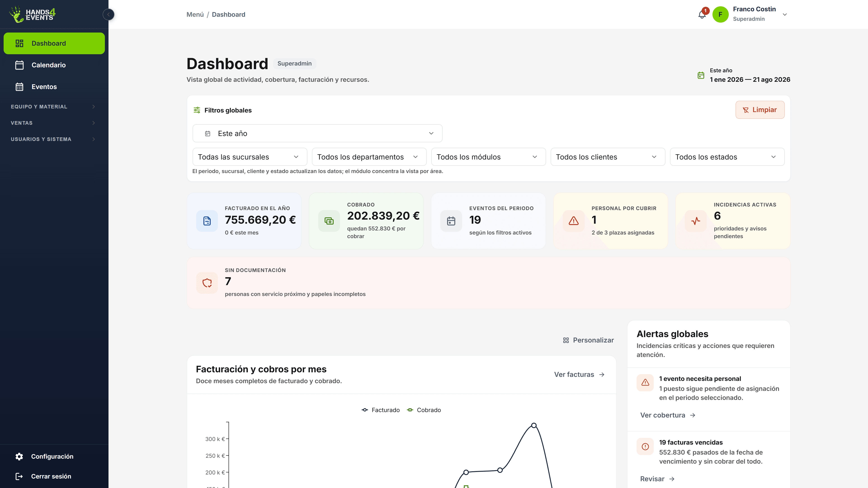
Task: Click the highest Facturado data point on chart
Action: click(x=534, y=425)
